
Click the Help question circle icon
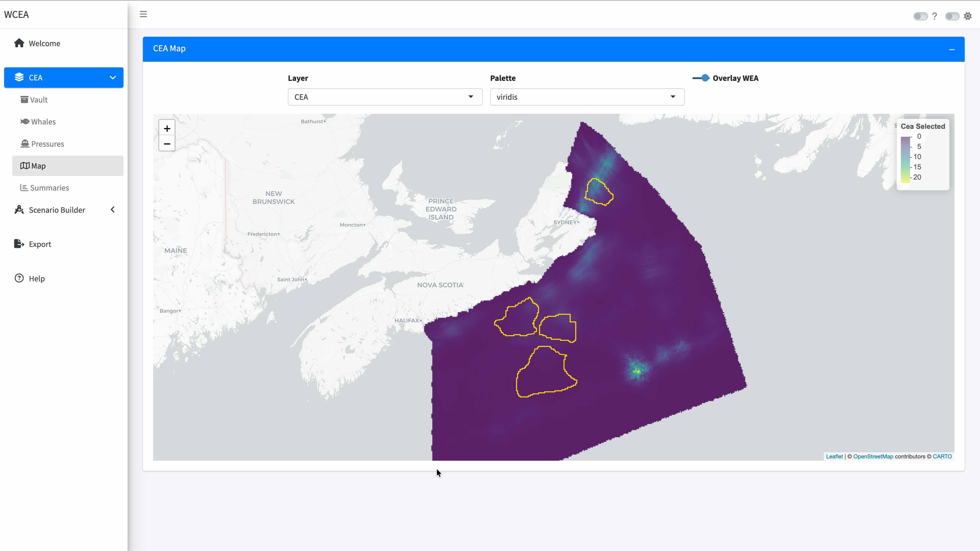(x=19, y=278)
